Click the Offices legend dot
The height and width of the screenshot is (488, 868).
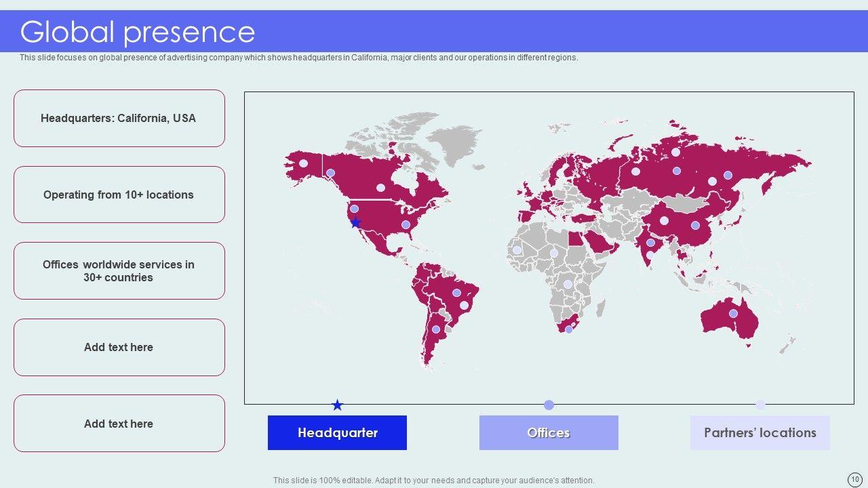click(x=549, y=405)
